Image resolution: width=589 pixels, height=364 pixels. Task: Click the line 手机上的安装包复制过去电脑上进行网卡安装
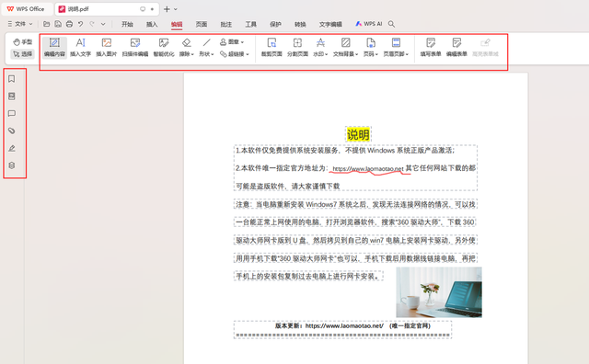(308, 276)
